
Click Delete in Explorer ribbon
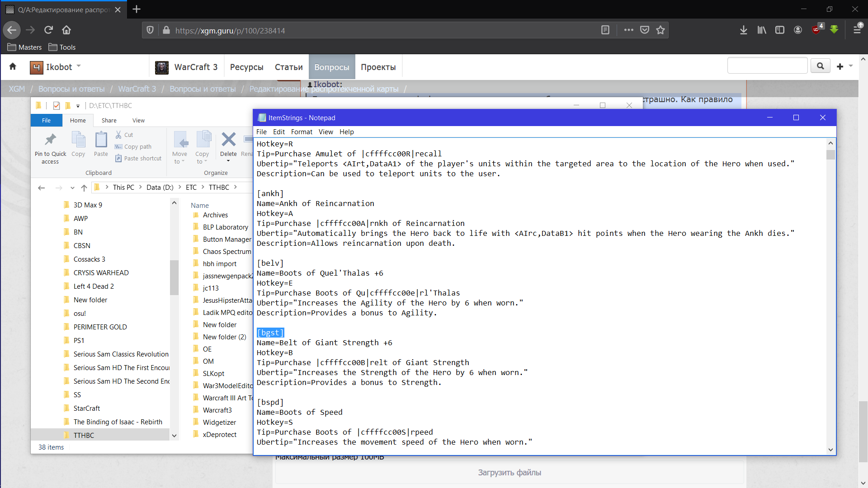coord(228,147)
